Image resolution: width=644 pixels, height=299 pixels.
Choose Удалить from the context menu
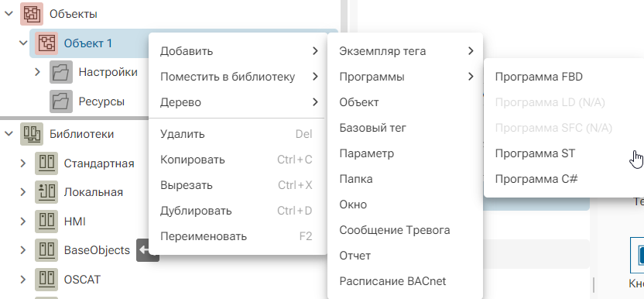point(238,134)
